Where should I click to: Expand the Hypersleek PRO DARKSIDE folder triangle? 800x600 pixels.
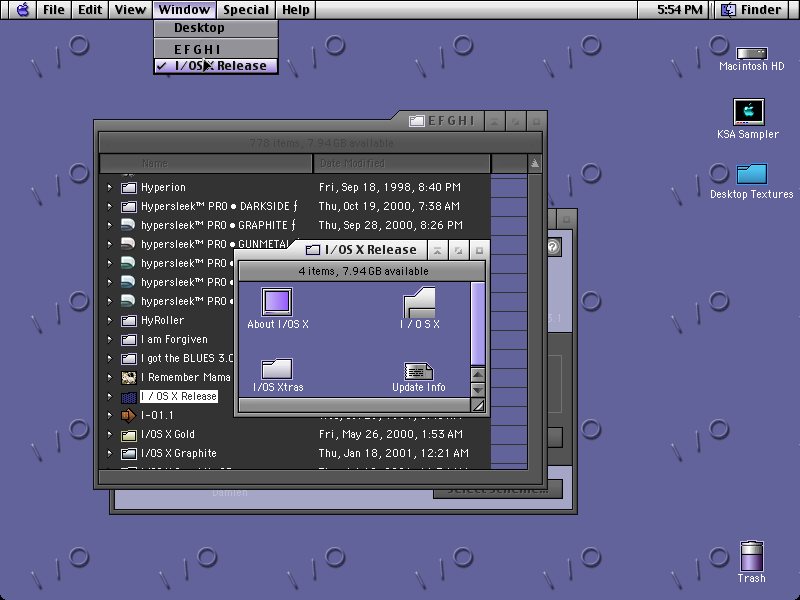tap(110, 207)
